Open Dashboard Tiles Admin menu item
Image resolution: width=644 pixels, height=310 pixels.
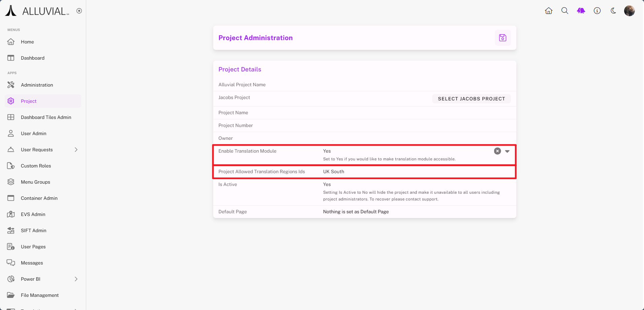click(46, 117)
